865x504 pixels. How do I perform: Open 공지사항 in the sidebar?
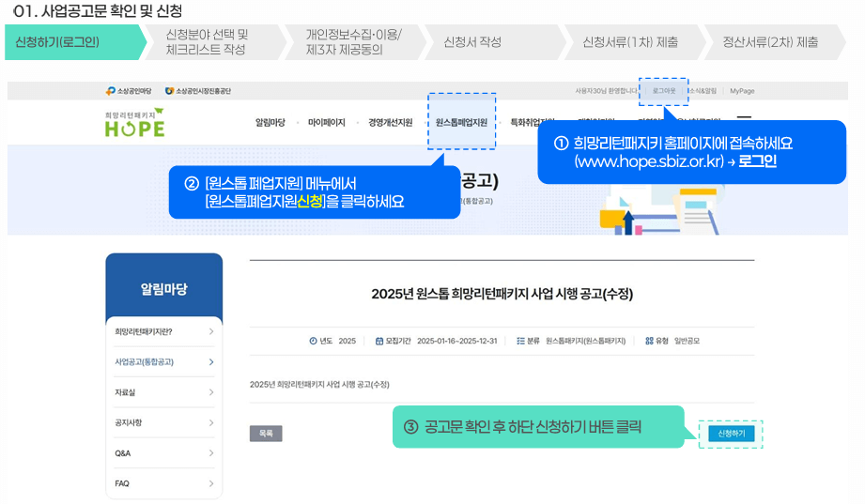[x=163, y=422]
